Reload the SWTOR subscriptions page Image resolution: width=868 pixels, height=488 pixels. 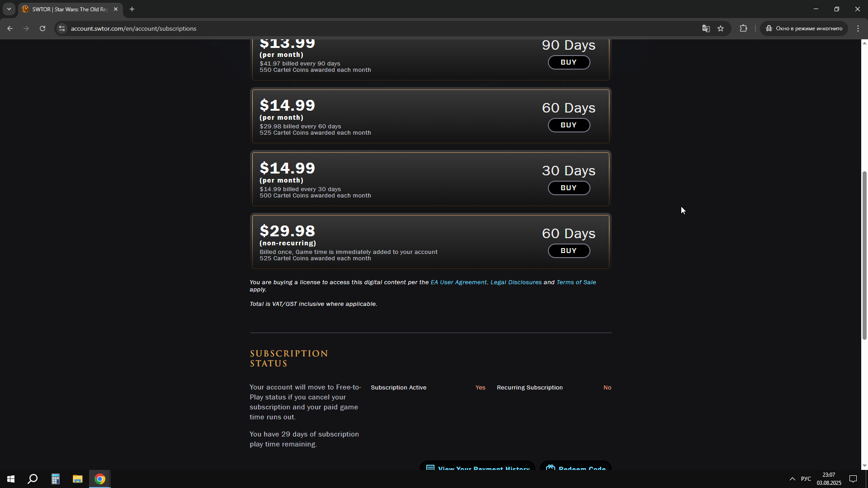pos(42,28)
